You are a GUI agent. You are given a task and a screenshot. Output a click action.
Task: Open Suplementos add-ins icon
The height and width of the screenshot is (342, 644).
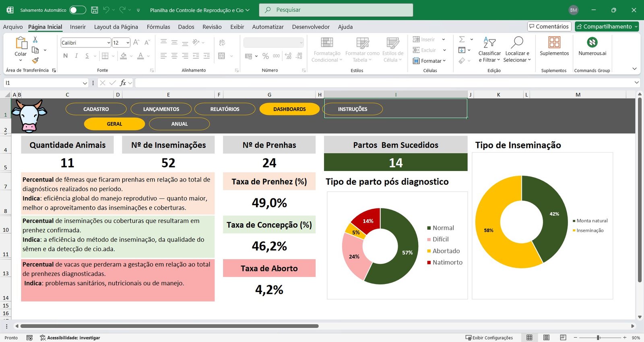pos(554,46)
